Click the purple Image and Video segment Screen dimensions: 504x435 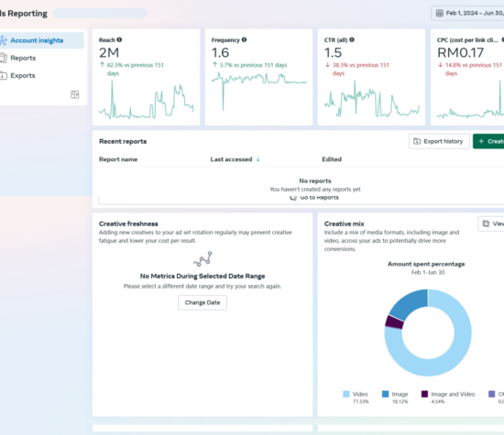click(x=394, y=322)
